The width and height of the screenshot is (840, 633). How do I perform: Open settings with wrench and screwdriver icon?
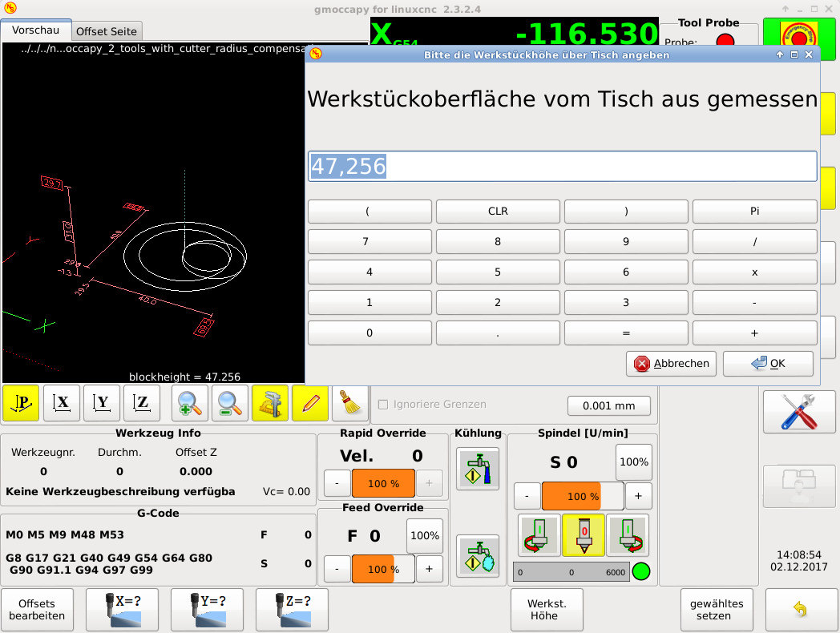[x=799, y=412]
